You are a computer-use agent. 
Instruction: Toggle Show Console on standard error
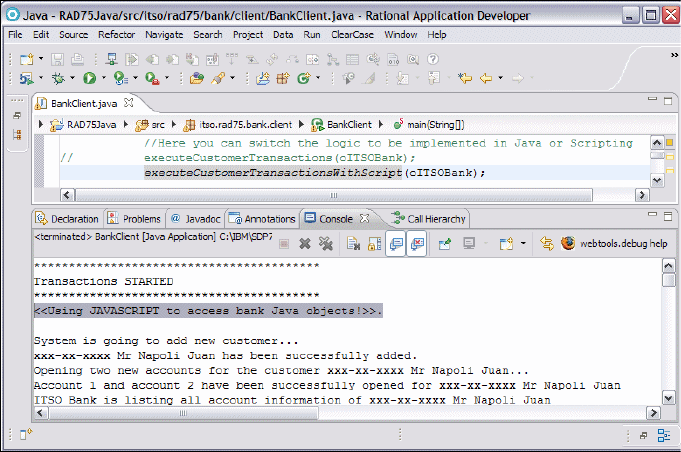coord(417,243)
